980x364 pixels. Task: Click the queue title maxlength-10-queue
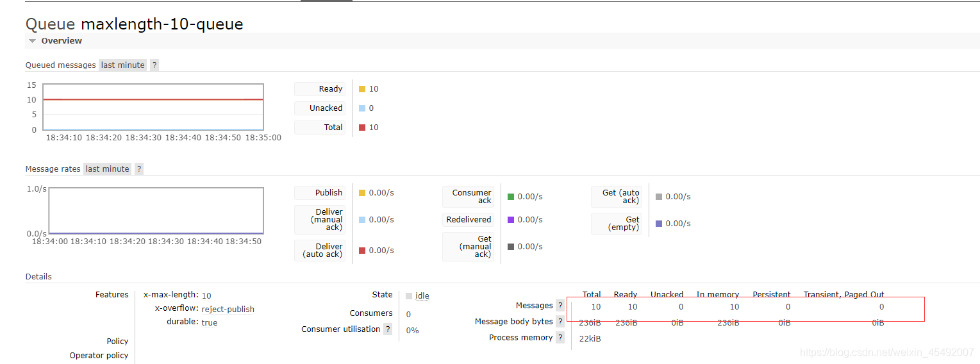(x=162, y=24)
